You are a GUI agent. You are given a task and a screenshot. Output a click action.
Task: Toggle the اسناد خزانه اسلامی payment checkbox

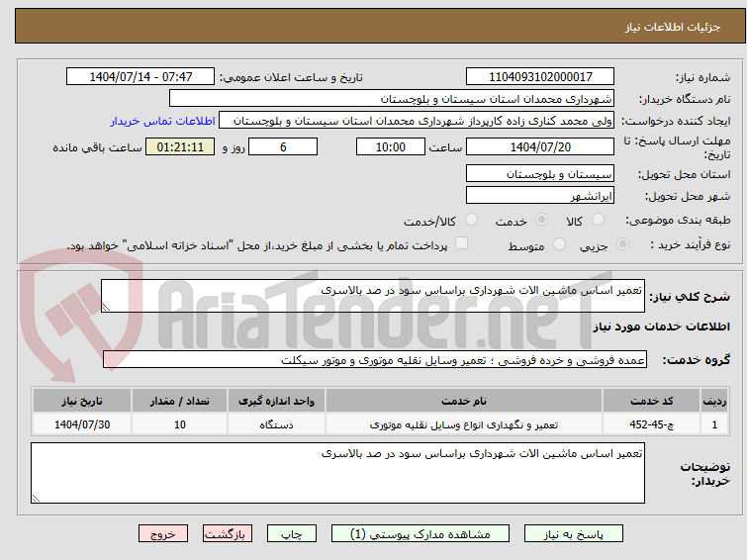click(x=461, y=243)
